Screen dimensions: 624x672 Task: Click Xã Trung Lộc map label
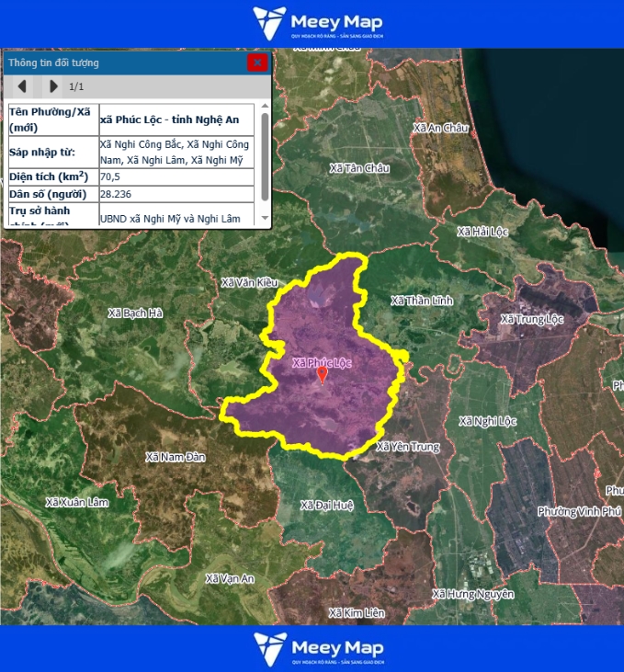pos(532,319)
